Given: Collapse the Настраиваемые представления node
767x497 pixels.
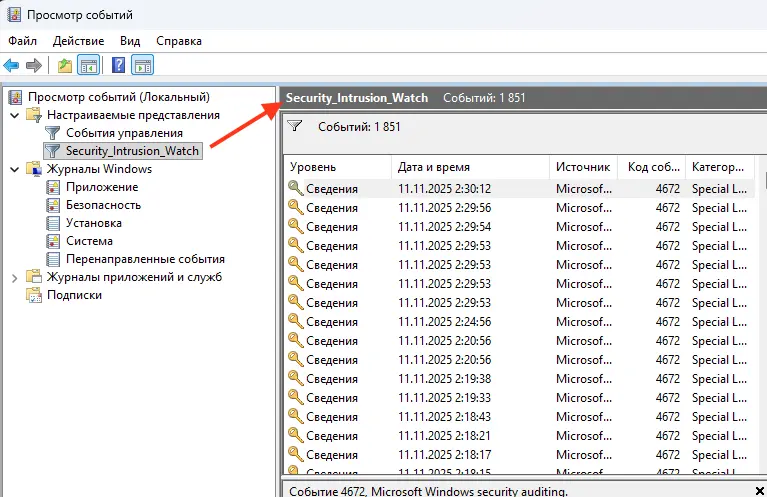Looking at the screenshot, I should coord(14,115).
